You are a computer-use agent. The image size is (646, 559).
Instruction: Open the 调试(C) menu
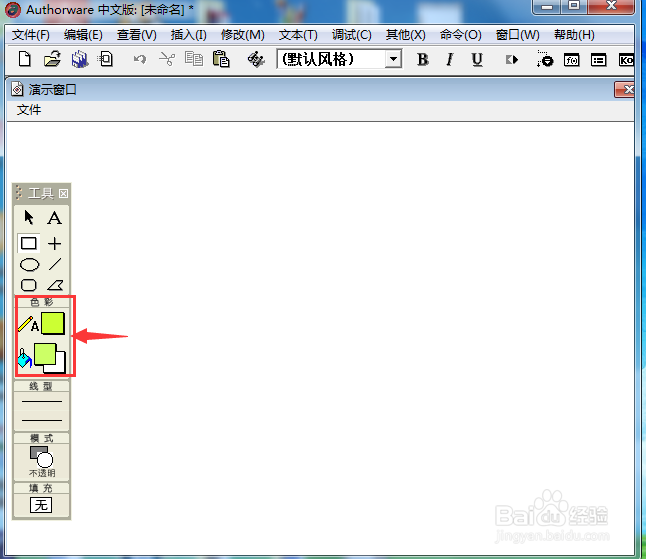[351, 35]
